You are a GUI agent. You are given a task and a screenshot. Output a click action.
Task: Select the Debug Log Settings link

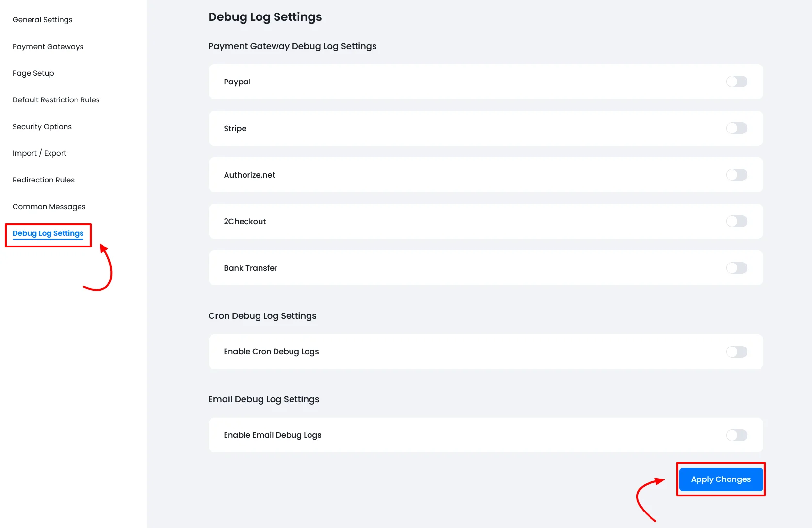(x=48, y=233)
